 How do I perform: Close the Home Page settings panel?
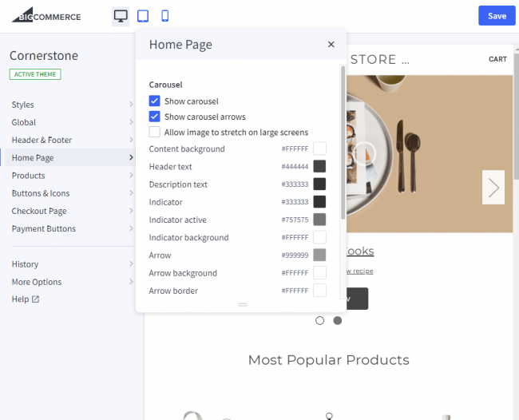coord(331,45)
